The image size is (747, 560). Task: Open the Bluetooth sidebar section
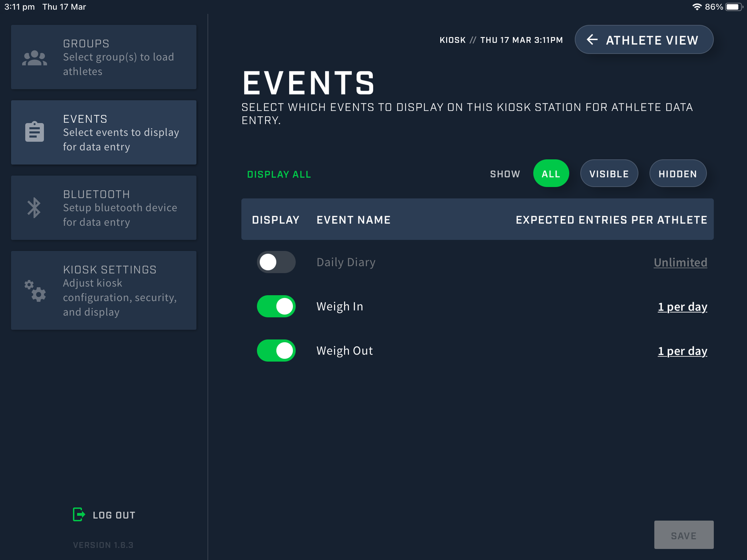pyautogui.click(x=104, y=208)
